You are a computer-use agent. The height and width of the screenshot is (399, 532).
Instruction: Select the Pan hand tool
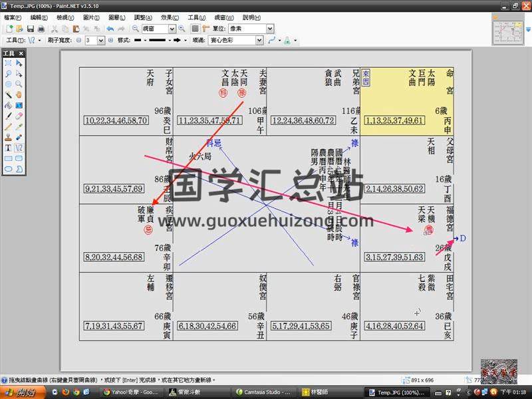tap(19, 95)
